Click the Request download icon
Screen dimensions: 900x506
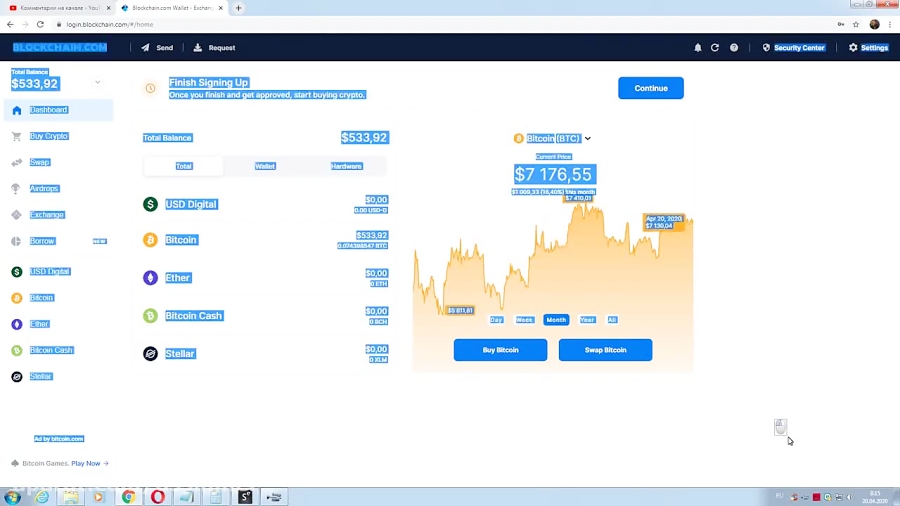(197, 48)
